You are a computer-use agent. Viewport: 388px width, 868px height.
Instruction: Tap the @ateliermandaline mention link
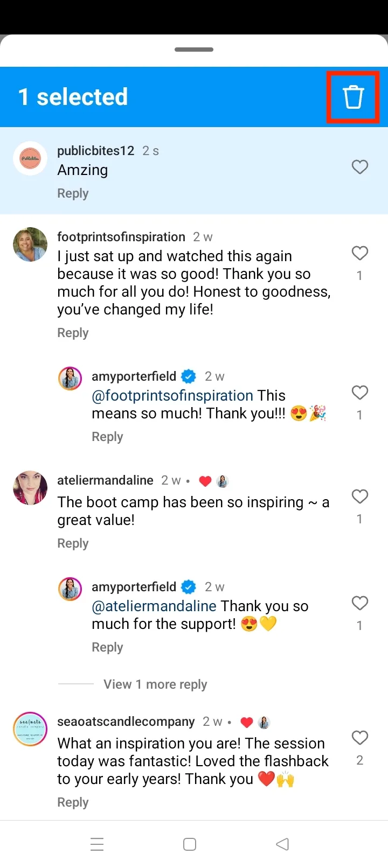[154, 606]
